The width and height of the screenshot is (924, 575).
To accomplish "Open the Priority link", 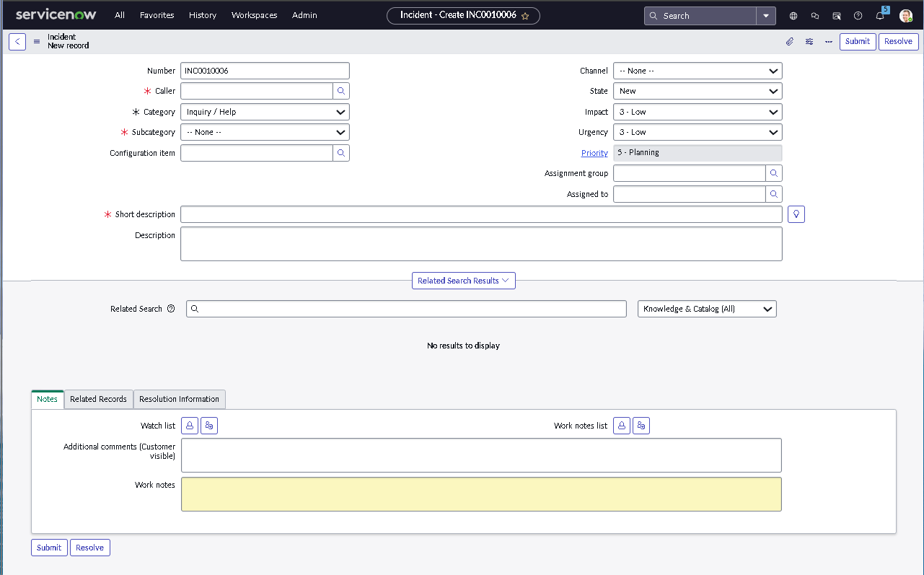I will pyautogui.click(x=594, y=153).
